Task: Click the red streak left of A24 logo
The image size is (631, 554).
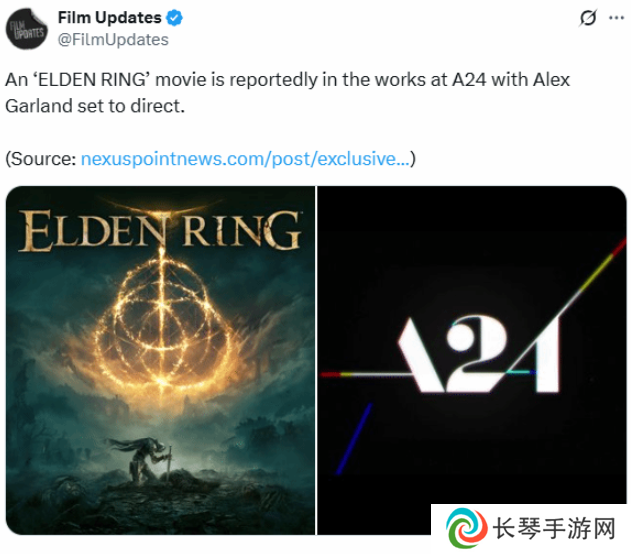Action: click(x=331, y=374)
